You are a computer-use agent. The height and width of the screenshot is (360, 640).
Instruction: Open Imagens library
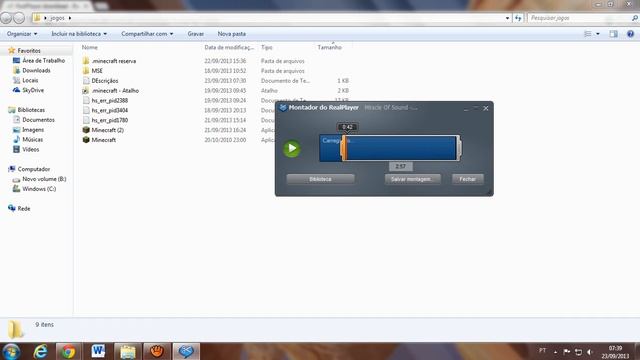point(33,130)
